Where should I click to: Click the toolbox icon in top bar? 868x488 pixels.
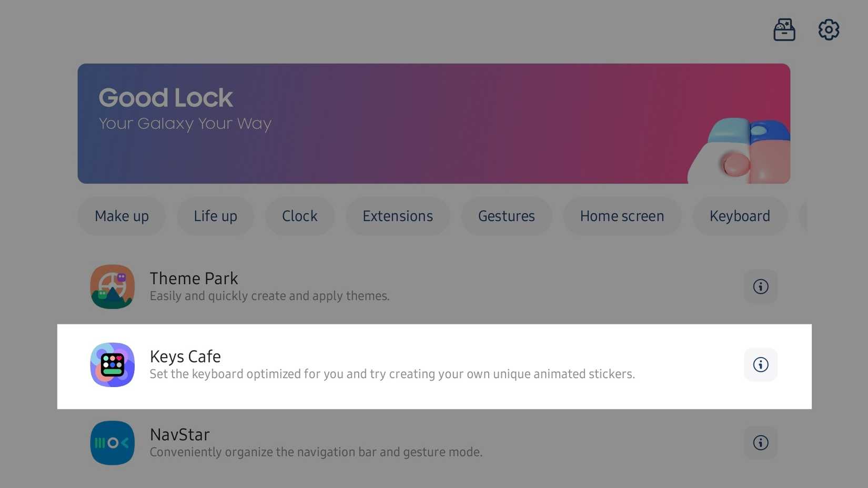pos(784,30)
